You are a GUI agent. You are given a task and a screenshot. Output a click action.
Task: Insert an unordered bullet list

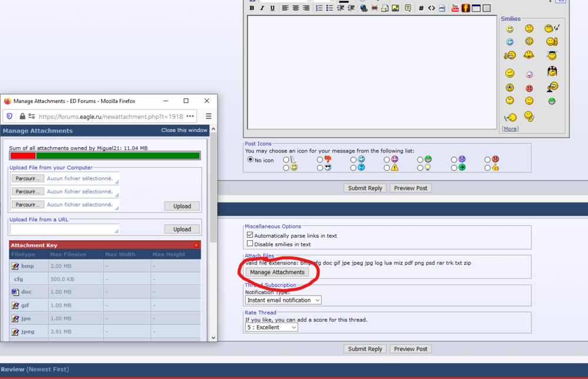[x=330, y=8]
